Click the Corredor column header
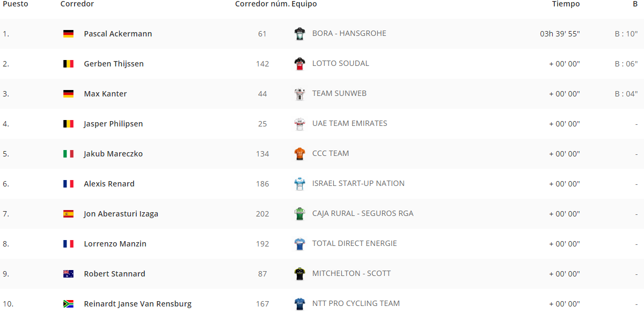 77,4
